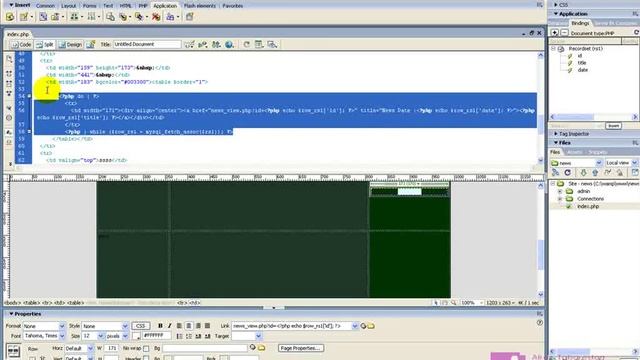
Task: Click the text color swatch
Action: 136,336
